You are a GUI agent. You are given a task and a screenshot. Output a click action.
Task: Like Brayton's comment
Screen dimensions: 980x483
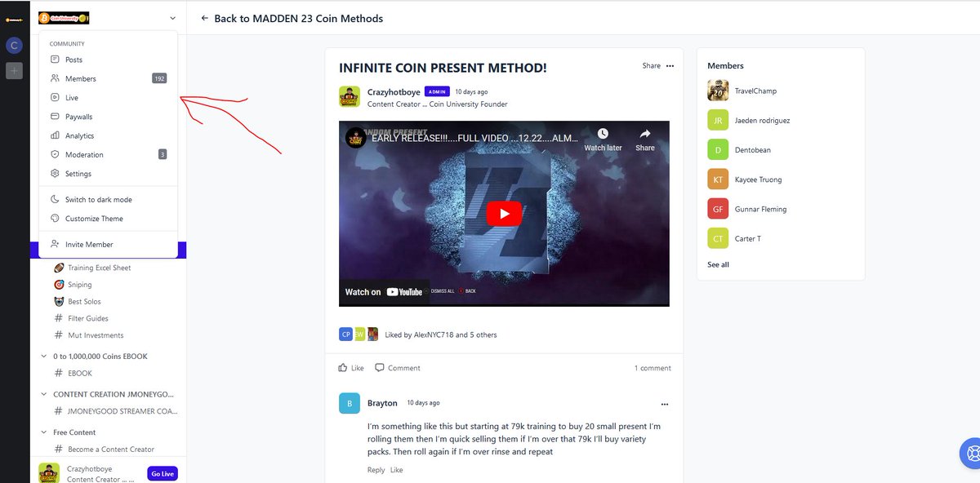pos(396,470)
